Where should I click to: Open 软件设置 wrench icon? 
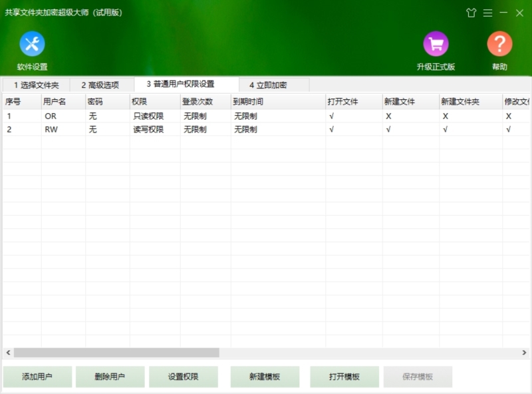coord(32,44)
